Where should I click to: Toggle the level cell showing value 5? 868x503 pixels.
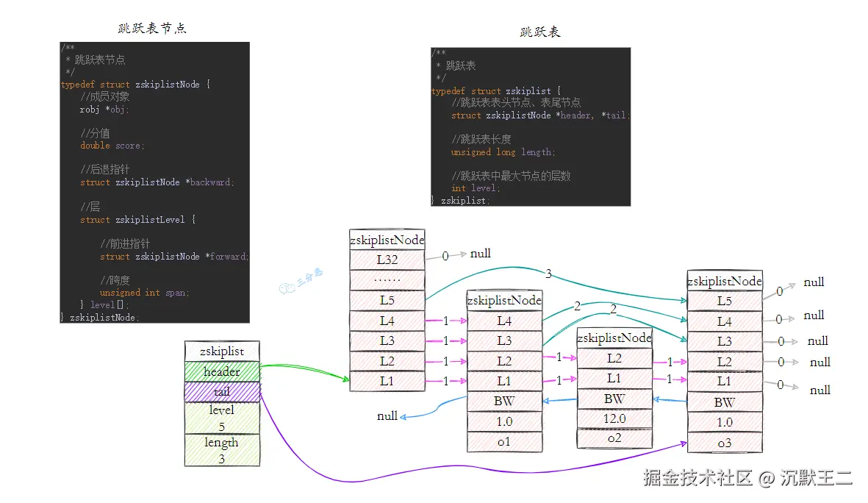pos(221,418)
